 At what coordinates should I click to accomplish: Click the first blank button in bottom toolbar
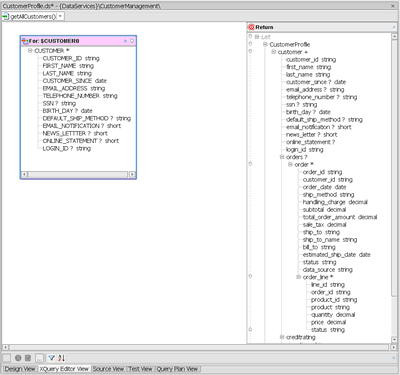[x=7, y=358]
